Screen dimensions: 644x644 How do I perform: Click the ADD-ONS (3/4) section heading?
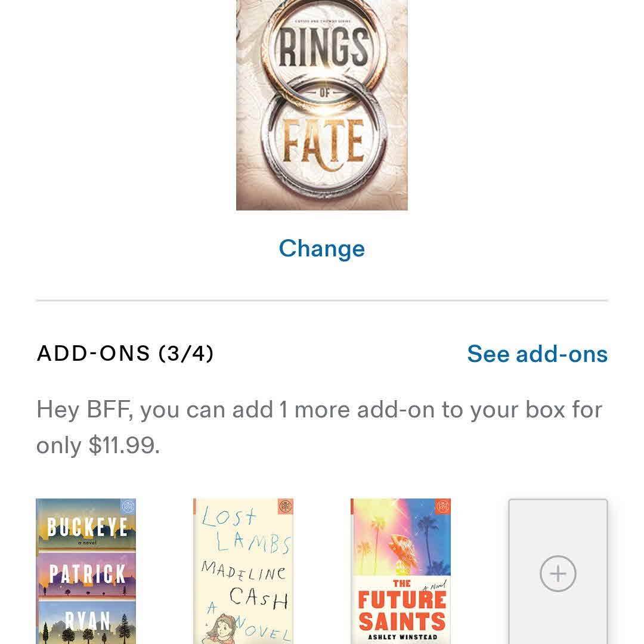click(125, 354)
